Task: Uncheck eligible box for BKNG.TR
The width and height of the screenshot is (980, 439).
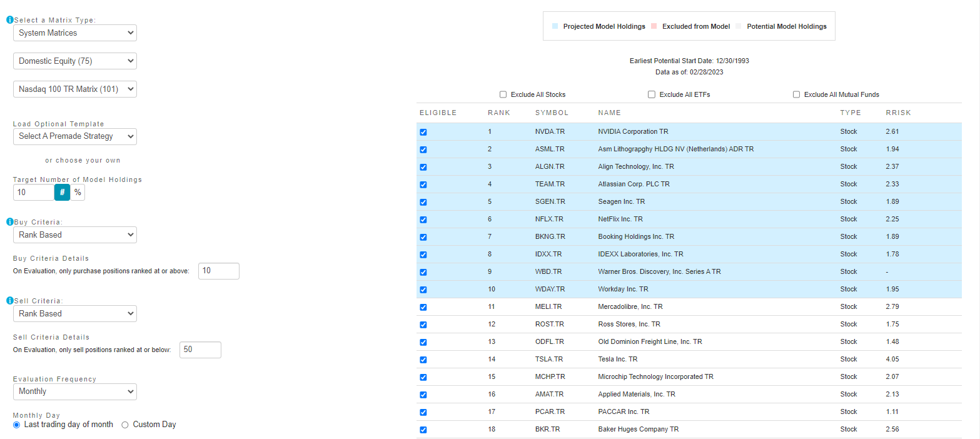Action: pos(423,237)
